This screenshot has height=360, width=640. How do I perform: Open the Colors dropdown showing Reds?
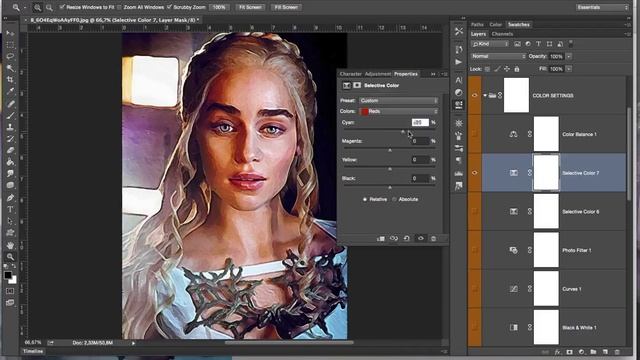tap(398, 111)
